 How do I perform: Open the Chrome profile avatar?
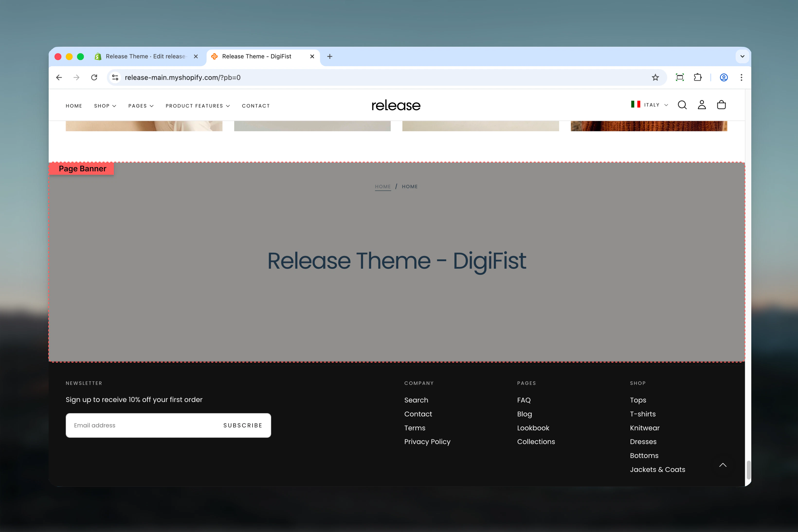(724, 77)
